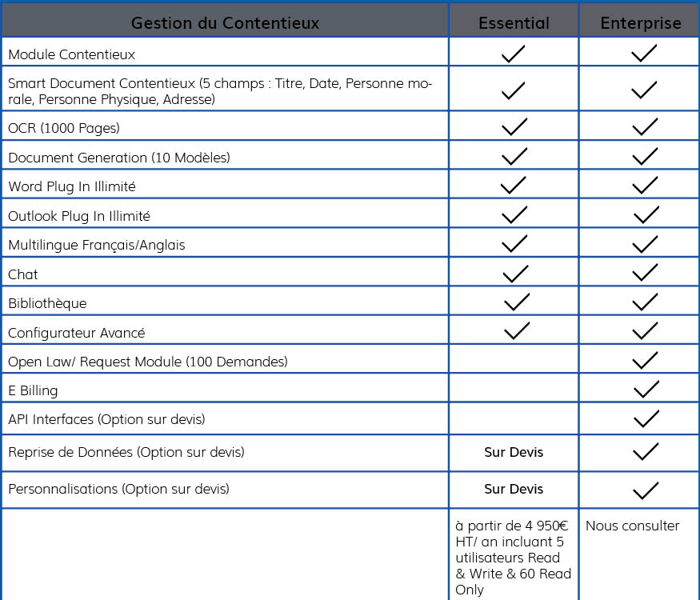Select the Essential column header
The height and width of the screenshot is (600, 700).
[514, 22]
